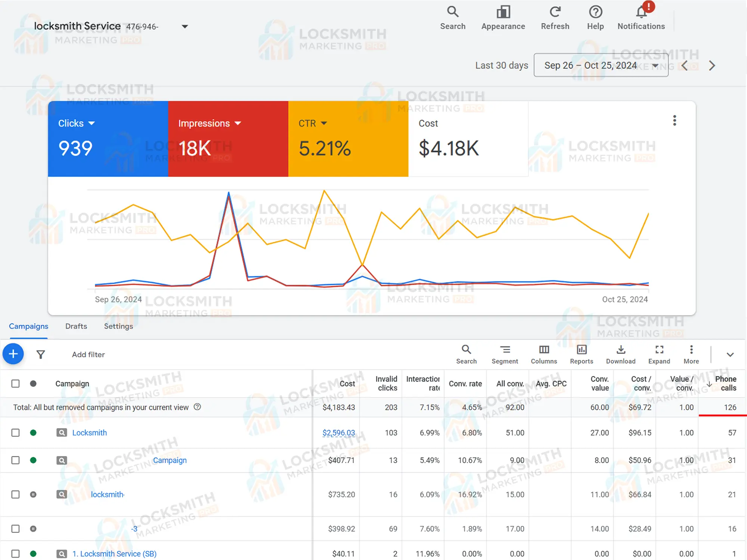Check the checkbox for 1. Locksmith Service (SB)

15,554
